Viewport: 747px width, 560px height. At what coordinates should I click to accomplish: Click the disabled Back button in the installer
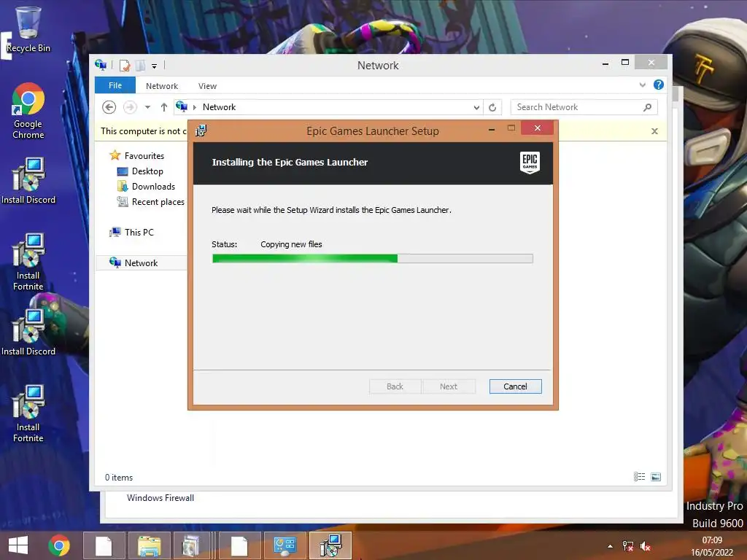pyautogui.click(x=395, y=386)
